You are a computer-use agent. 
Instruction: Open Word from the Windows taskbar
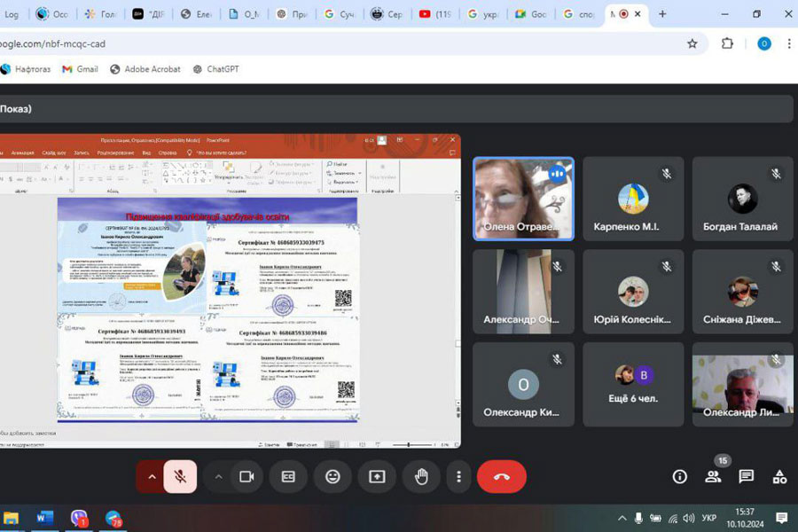point(44,518)
